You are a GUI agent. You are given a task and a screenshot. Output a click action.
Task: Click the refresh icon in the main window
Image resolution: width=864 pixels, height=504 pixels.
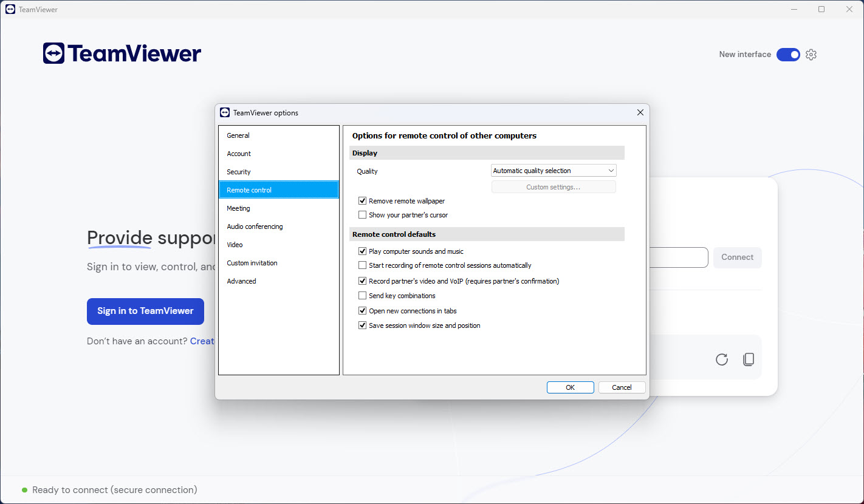click(x=722, y=359)
